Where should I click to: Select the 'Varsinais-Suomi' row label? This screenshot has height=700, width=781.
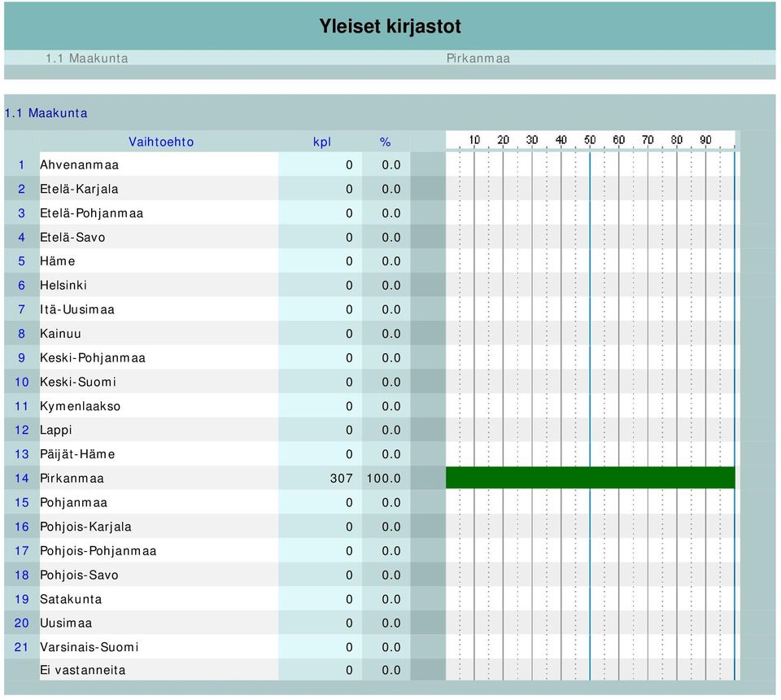point(89,647)
